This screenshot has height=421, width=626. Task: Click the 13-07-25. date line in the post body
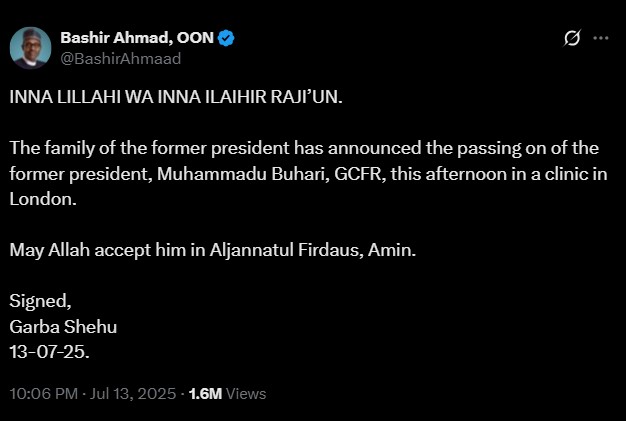(50, 352)
